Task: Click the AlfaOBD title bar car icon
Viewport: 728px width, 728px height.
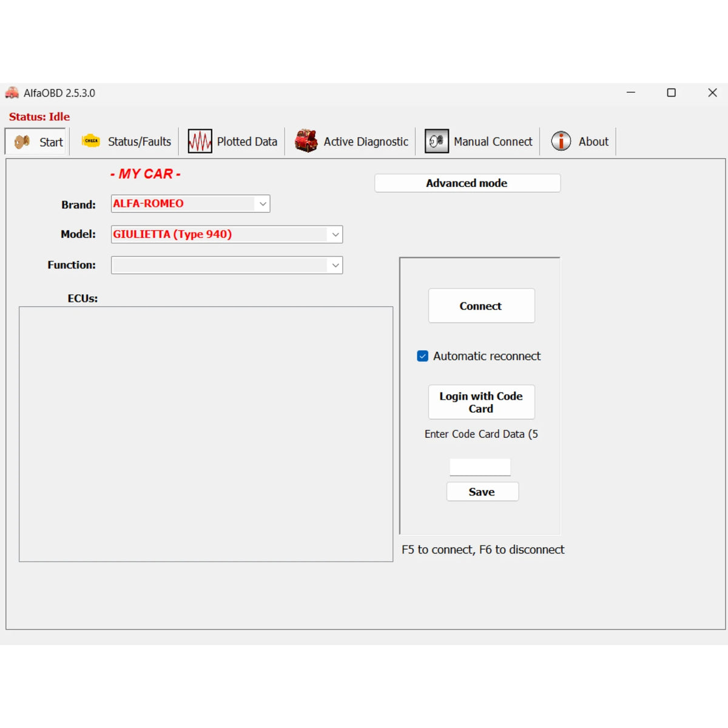Action: [x=12, y=92]
